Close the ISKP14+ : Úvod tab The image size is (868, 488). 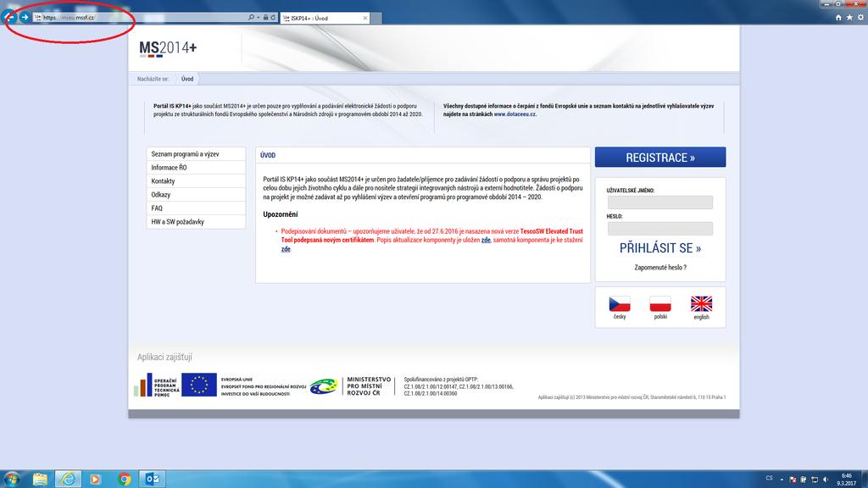coord(364,19)
